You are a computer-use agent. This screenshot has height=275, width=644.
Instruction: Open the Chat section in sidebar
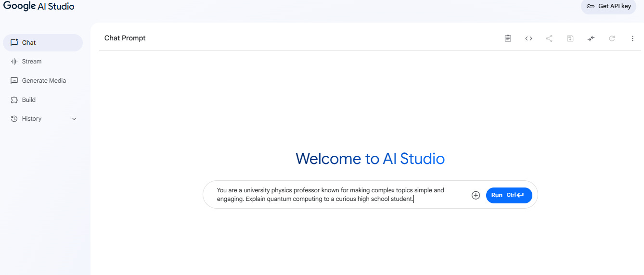click(x=43, y=43)
